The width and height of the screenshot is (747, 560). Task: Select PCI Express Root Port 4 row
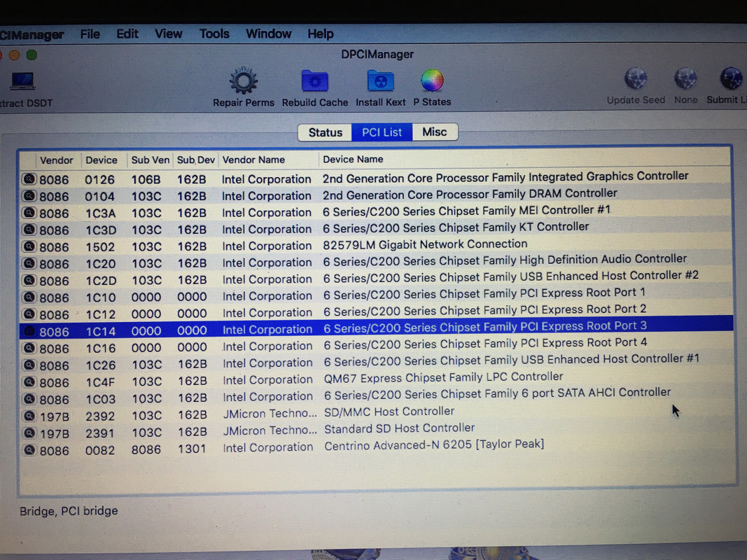[x=375, y=346]
